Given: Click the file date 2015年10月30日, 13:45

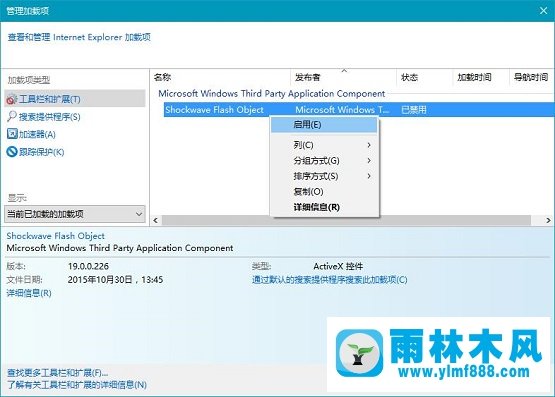Looking at the screenshot, I should [x=115, y=280].
